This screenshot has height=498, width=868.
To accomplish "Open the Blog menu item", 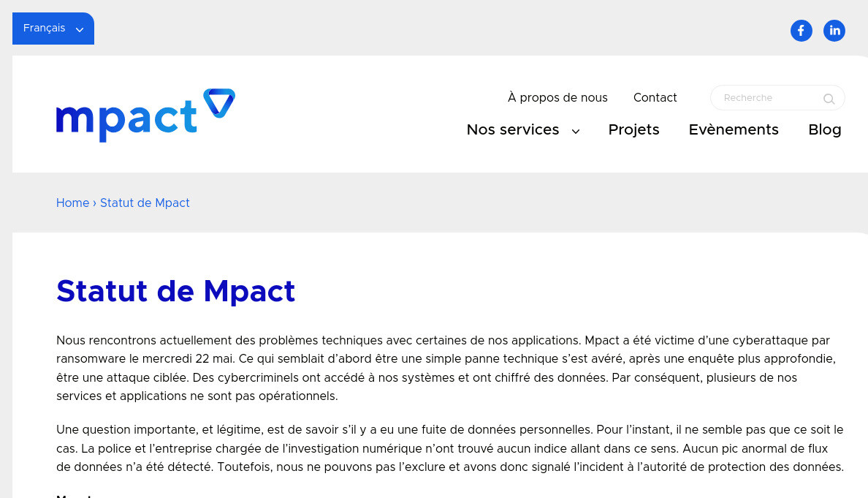I will pos(825,129).
